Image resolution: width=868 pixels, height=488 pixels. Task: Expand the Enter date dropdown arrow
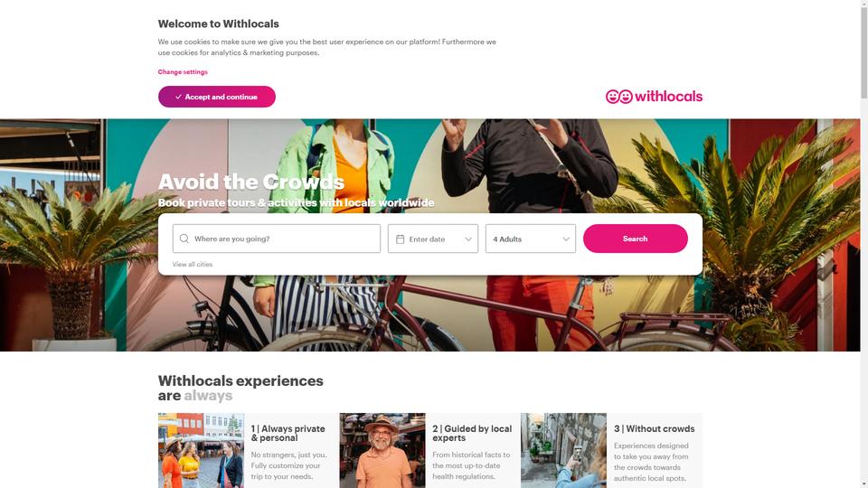[x=468, y=239]
